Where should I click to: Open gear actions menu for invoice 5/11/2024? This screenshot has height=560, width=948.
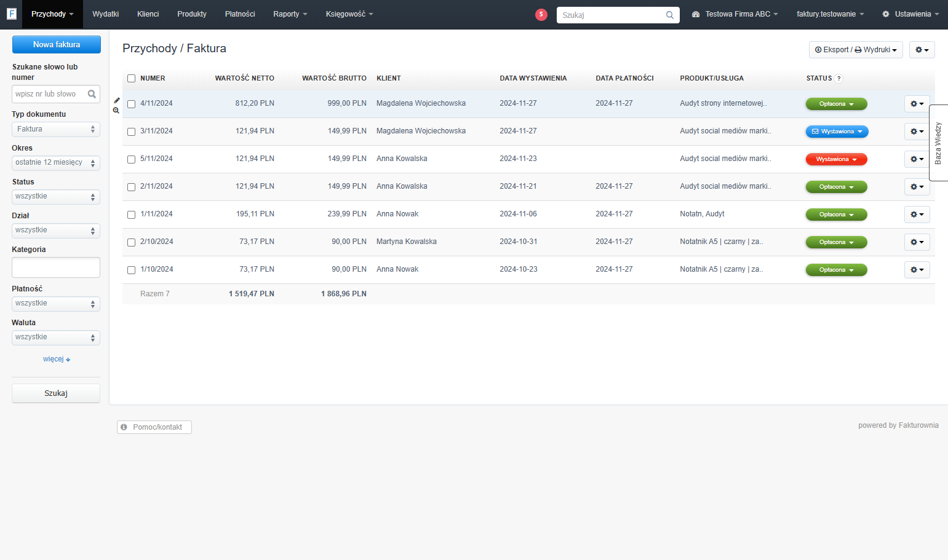pyautogui.click(x=917, y=159)
